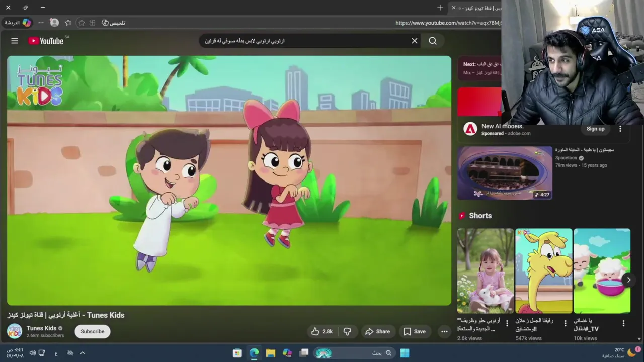This screenshot has height=362, width=644.
Task: Open the Windows Start button
Action: (x=405, y=353)
